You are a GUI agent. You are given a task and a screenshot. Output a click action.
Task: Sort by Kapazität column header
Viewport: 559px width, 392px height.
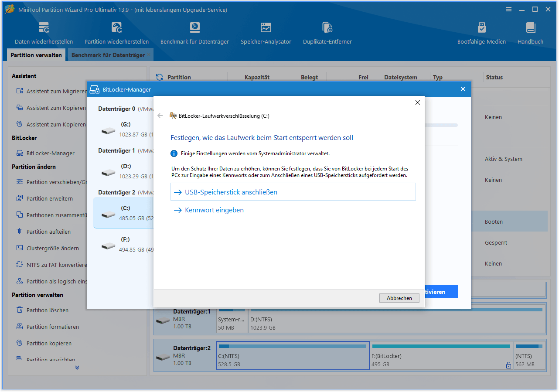point(257,77)
